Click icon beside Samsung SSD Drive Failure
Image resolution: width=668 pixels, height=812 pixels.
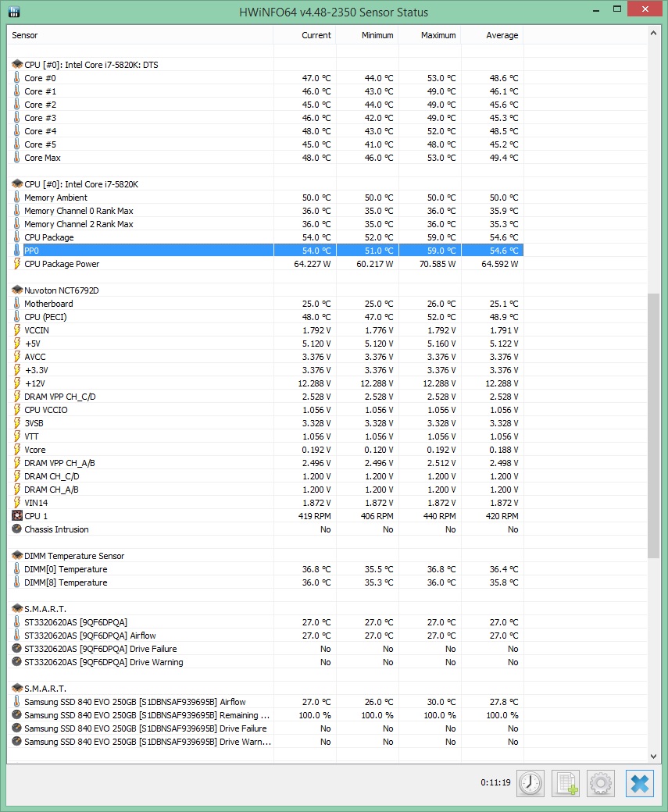click(16, 728)
